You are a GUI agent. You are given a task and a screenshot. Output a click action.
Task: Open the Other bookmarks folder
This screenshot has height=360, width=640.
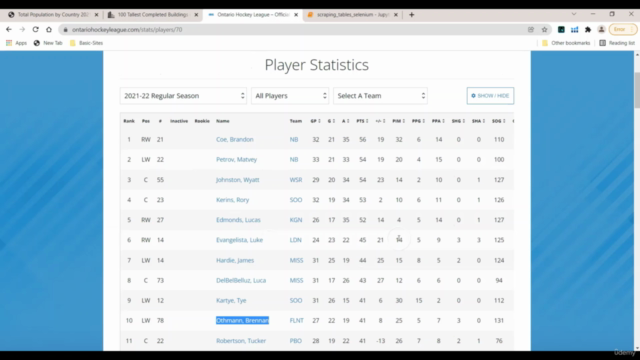coord(566,43)
